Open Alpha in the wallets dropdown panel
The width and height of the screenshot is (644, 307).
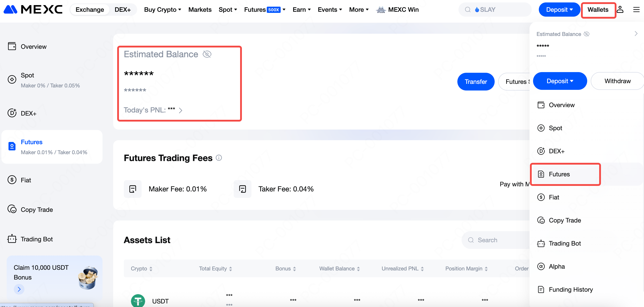(x=557, y=266)
